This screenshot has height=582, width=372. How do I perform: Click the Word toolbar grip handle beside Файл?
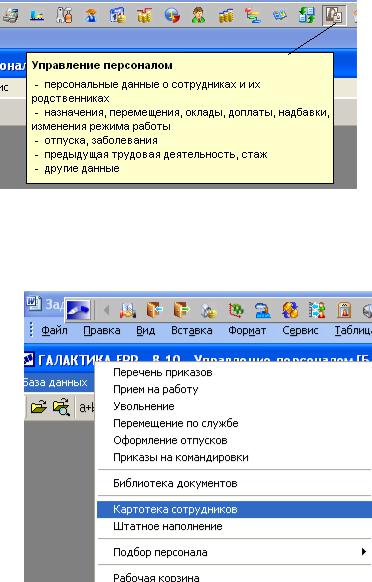click(x=31, y=330)
